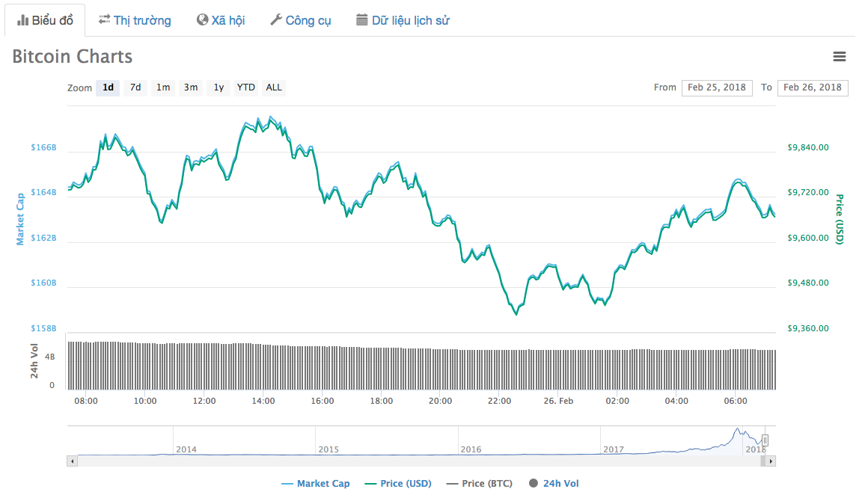This screenshot has width=868, height=495.
Task: Choose the 3m zoom button
Action: click(191, 87)
